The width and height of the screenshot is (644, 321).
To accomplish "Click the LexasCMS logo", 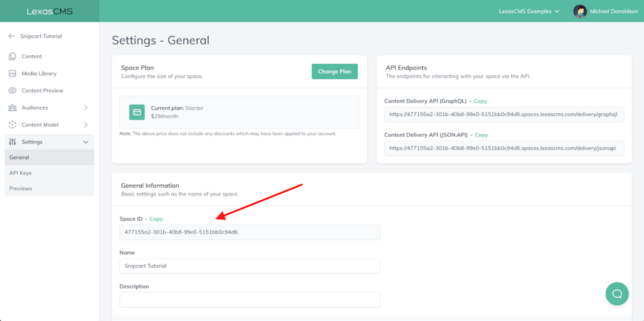I will click(49, 11).
